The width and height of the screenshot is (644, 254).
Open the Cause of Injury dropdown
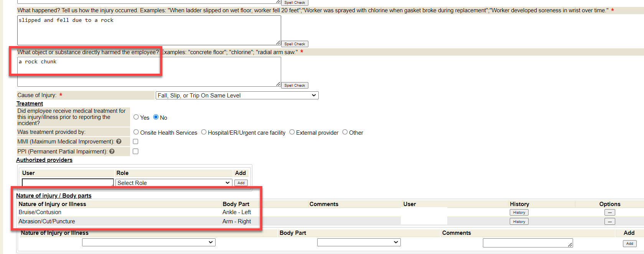[237, 96]
